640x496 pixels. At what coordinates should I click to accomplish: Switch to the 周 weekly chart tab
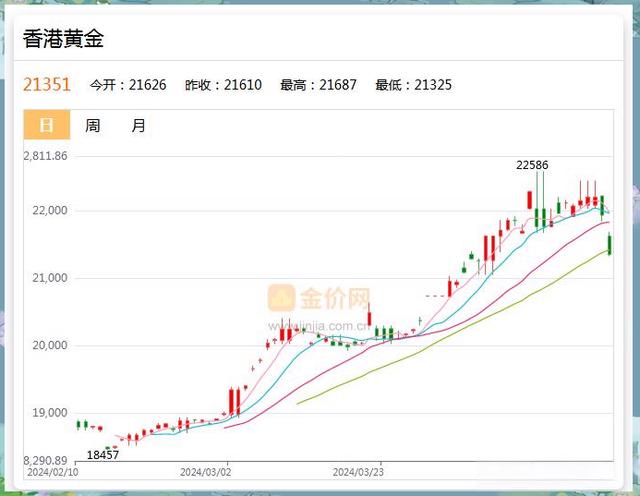pos(93,125)
